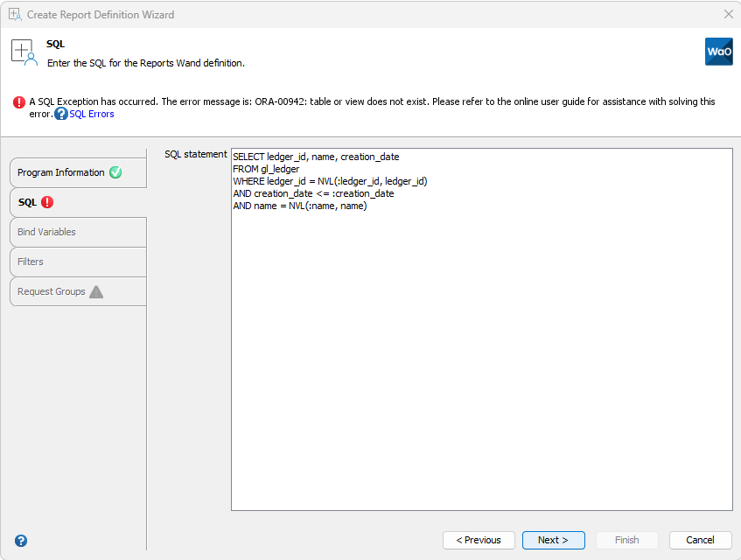The image size is (741, 560).
Task: Select the Request Groups step
Action: (54, 291)
